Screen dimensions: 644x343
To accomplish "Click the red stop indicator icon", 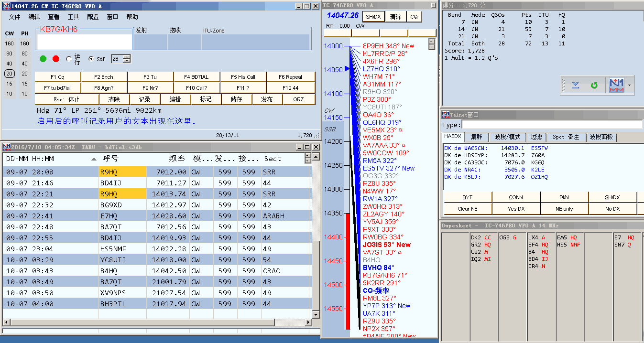I will 56,59.
